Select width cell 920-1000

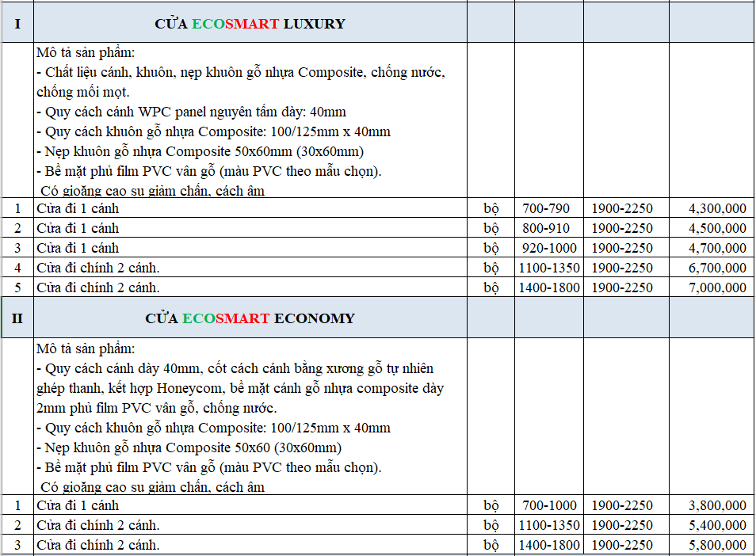[x=549, y=248]
